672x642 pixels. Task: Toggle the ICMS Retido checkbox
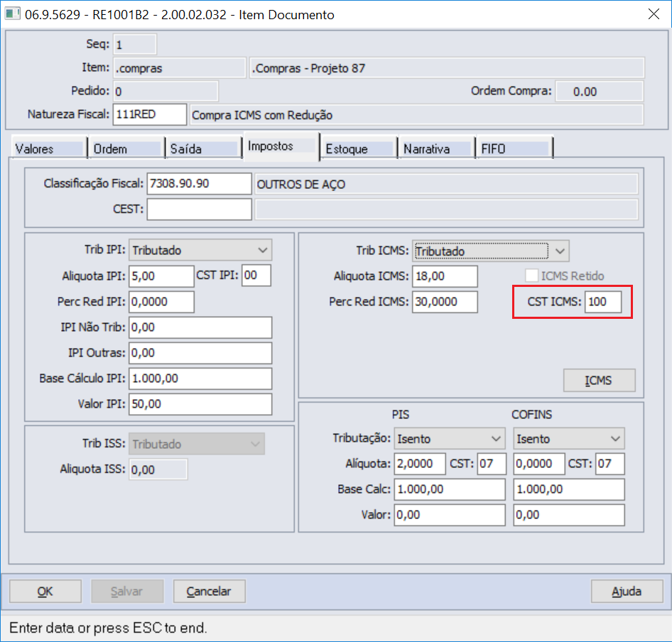(531, 276)
